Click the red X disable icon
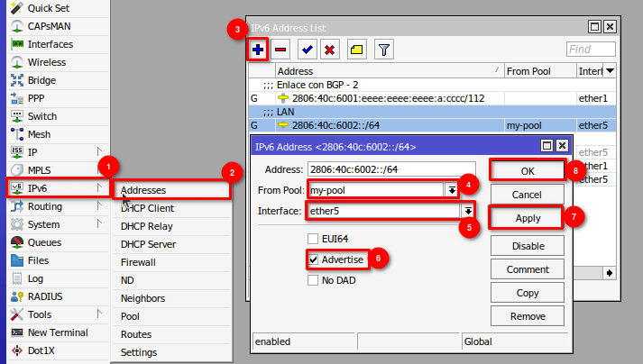The image size is (643, 364). (330, 50)
